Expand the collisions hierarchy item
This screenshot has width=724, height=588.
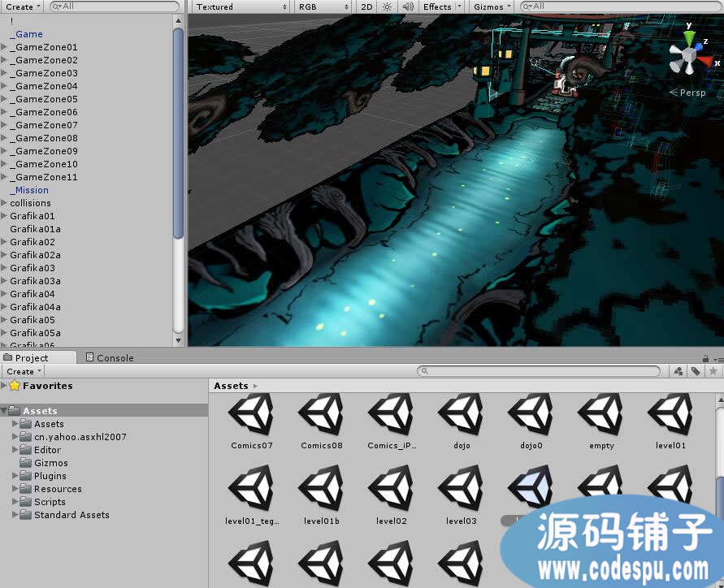click(x=4, y=202)
